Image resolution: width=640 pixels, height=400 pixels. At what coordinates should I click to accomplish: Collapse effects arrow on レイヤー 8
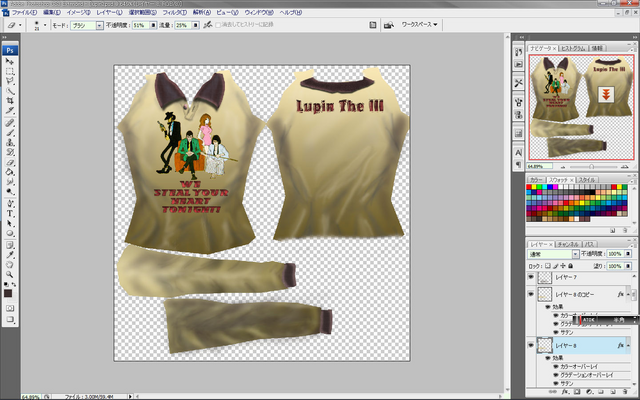coord(628,346)
